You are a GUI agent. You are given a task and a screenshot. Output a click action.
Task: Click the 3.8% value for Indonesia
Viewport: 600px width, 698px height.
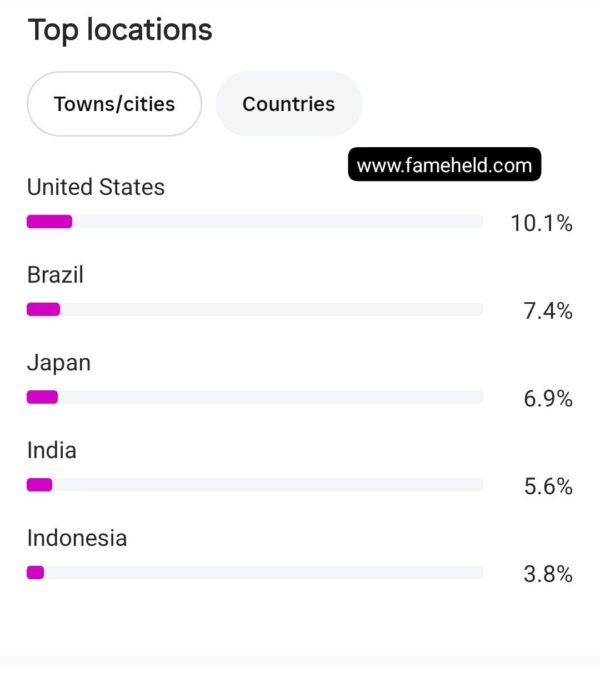pyautogui.click(x=547, y=573)
